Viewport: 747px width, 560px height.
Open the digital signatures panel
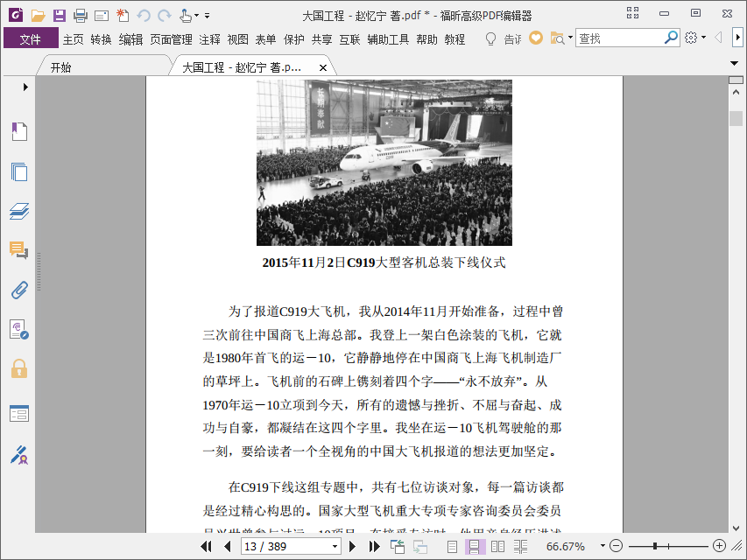click(x=19, y=329)
